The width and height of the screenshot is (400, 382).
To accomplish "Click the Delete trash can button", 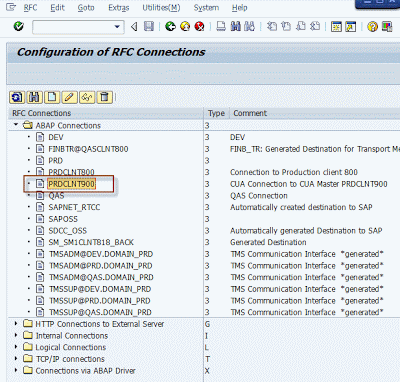I will coord(104,97).
